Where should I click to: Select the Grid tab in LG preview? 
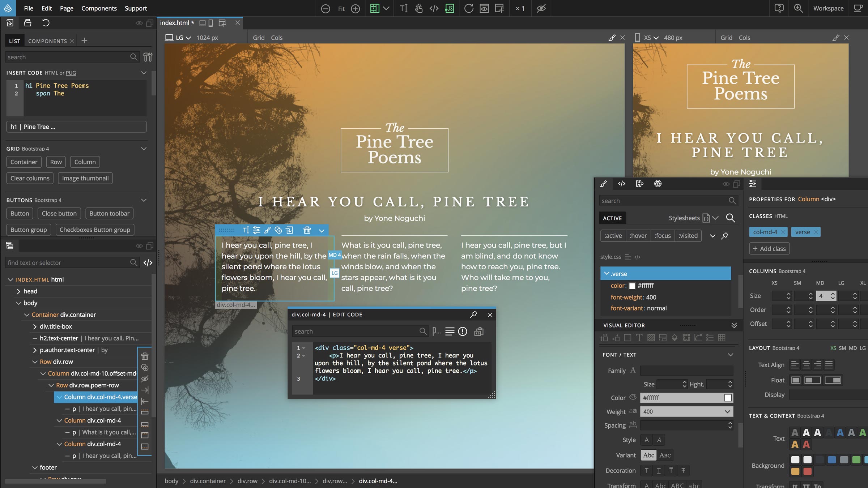pyautogui.click(x=258, y=37)
